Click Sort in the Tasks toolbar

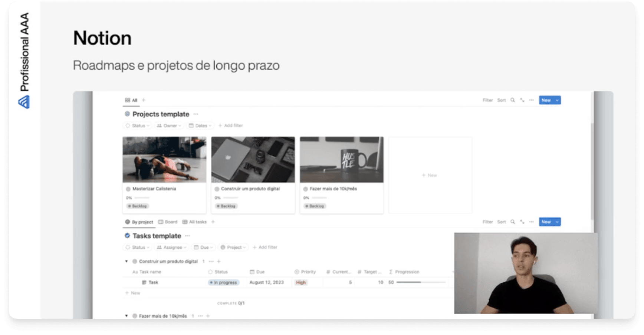[x=501, y=222]
